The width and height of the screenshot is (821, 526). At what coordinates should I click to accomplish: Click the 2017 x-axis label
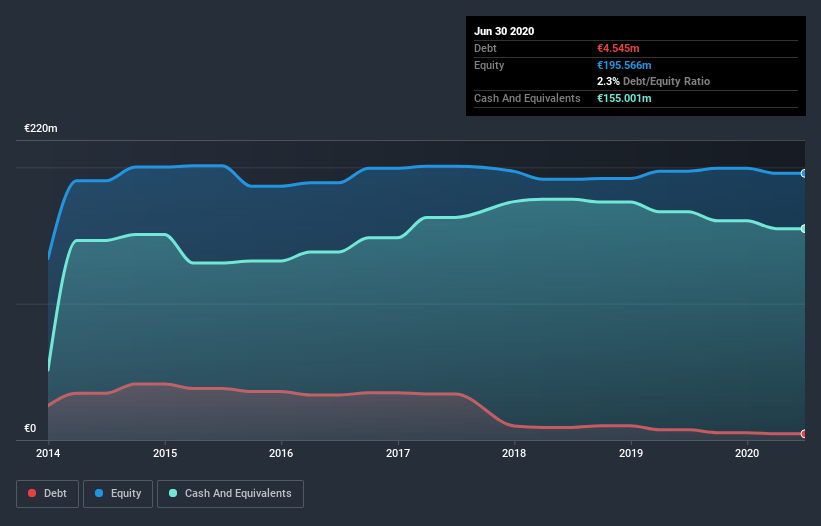pos(398,453)
